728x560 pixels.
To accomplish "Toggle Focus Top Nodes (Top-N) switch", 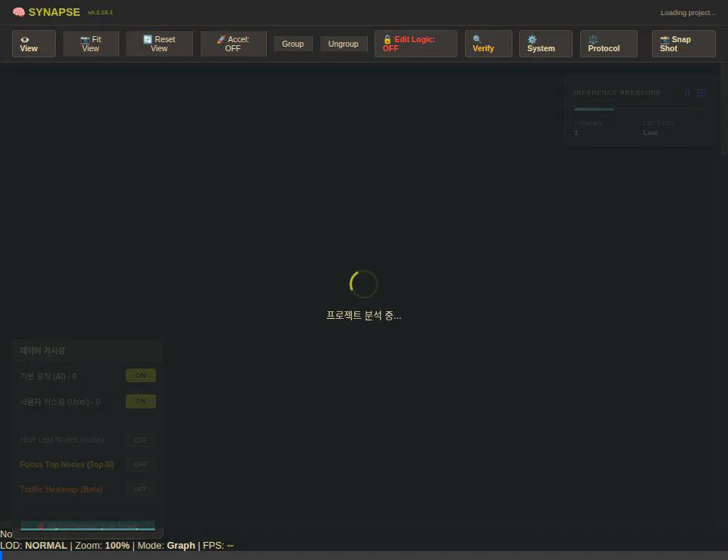I will [141, 464].
